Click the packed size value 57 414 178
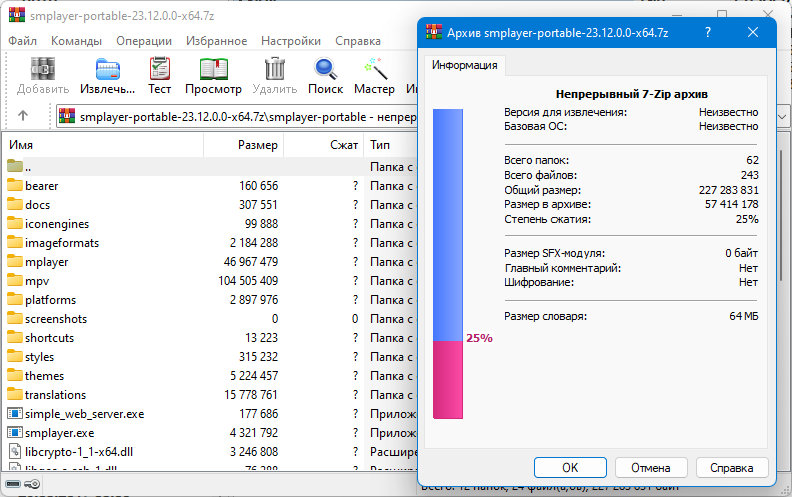The width and height of the screenshot is (792, 497). [x=731, y=204]
